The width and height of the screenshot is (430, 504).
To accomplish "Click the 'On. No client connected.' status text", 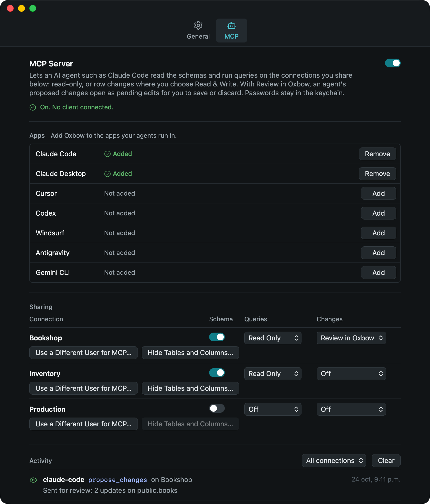I will 77,107.
